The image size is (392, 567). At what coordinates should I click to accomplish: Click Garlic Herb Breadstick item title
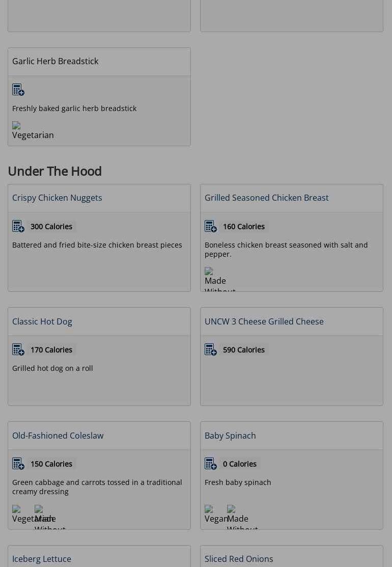pos(55,61)
